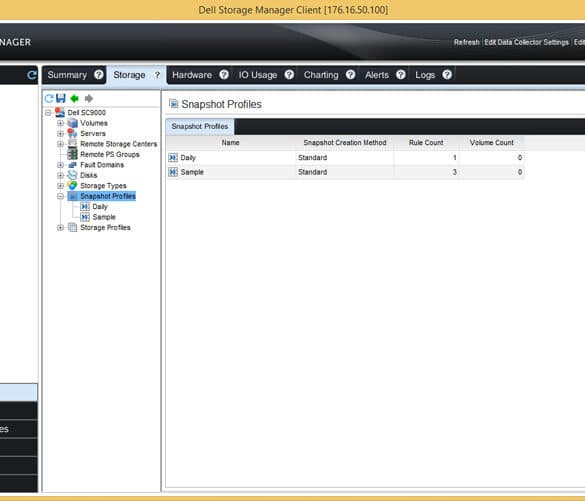This screenshot has height=501, width=585.
Task: Click the Remote Storage Centers icon
Action: coord(72,144)
